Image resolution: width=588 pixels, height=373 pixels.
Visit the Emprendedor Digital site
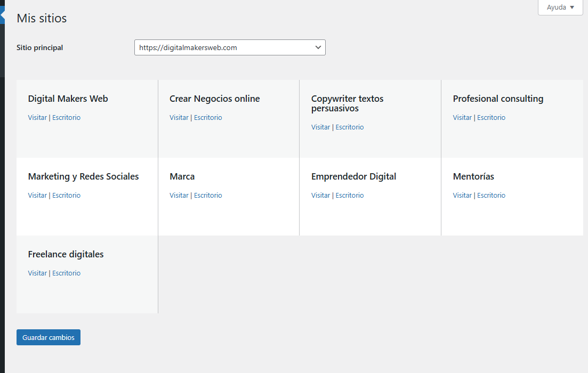321,195
